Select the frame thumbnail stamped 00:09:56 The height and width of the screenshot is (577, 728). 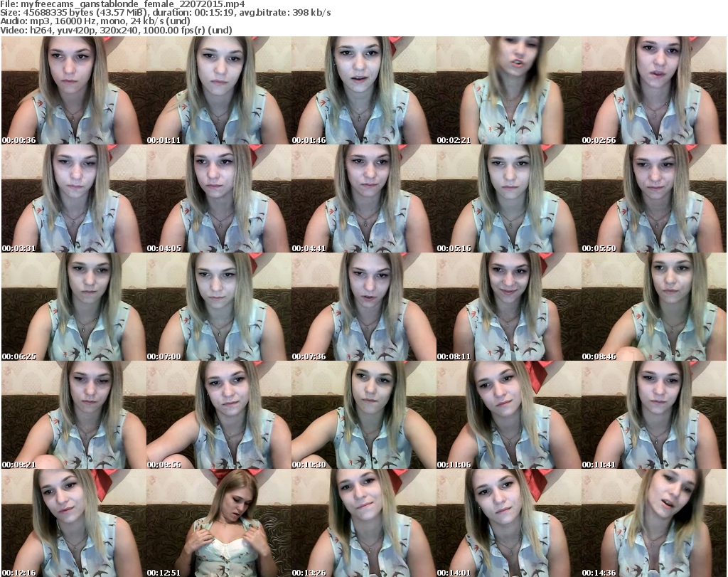219,415
